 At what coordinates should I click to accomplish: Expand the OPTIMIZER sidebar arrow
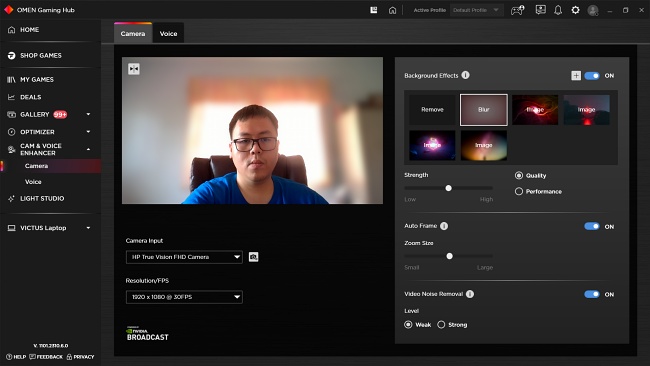(x=88, y=131)
